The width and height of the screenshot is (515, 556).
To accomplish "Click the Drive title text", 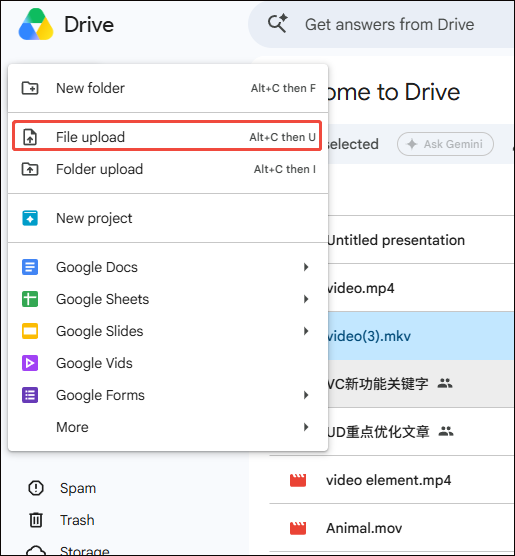I will pos(89,24).
